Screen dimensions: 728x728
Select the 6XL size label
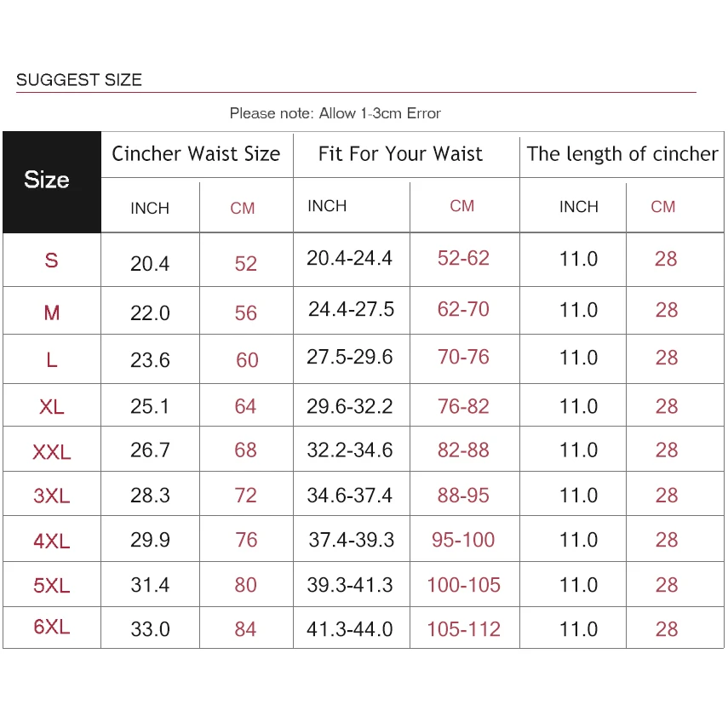point(52,628)
